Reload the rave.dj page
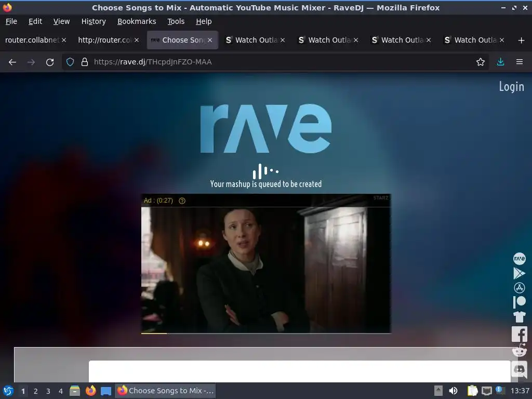The image size is (532, 399). tap(50, 62)
